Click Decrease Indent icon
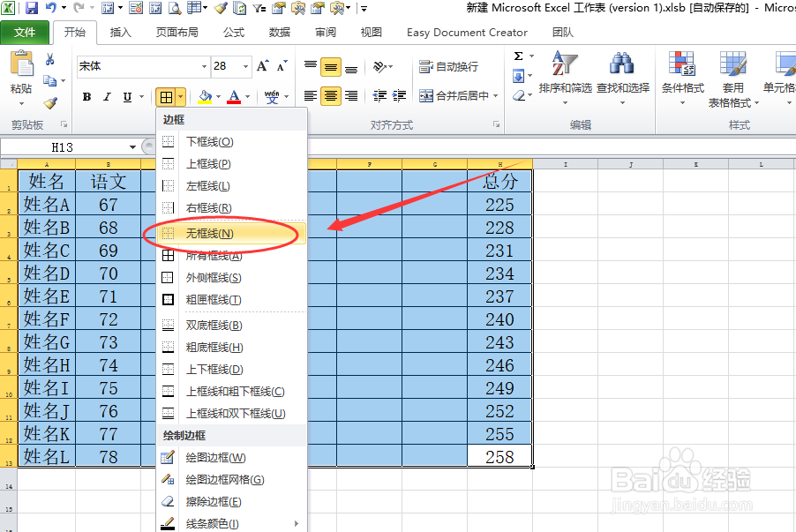Image resolution: width=796 pixels, height=532 pixels. (379, 95)
